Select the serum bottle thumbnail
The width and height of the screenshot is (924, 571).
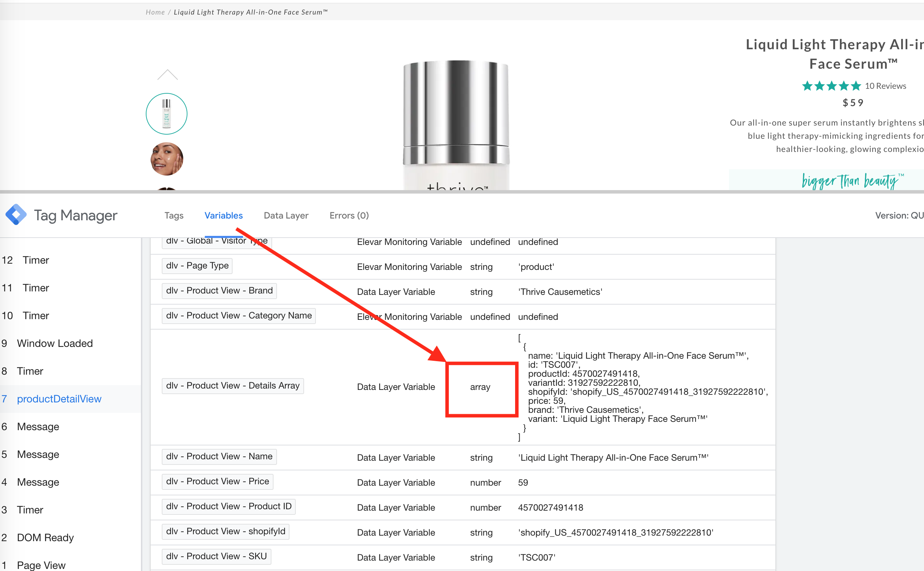pos(167,114)
